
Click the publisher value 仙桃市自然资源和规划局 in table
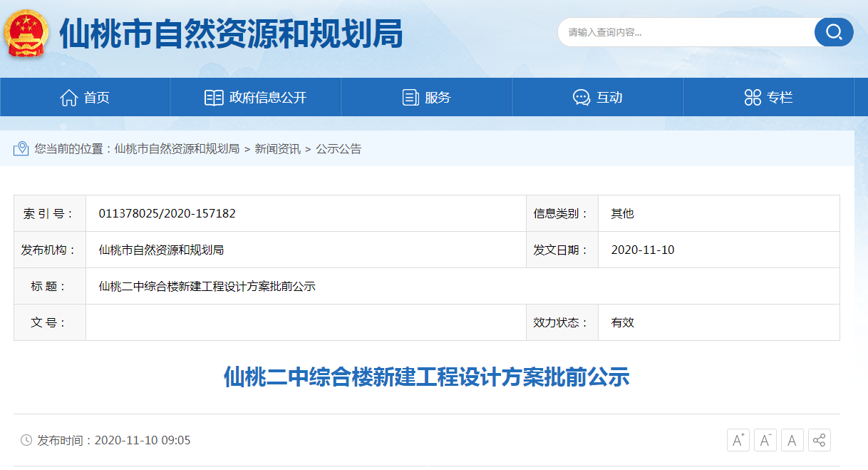[x=161, y=250]
